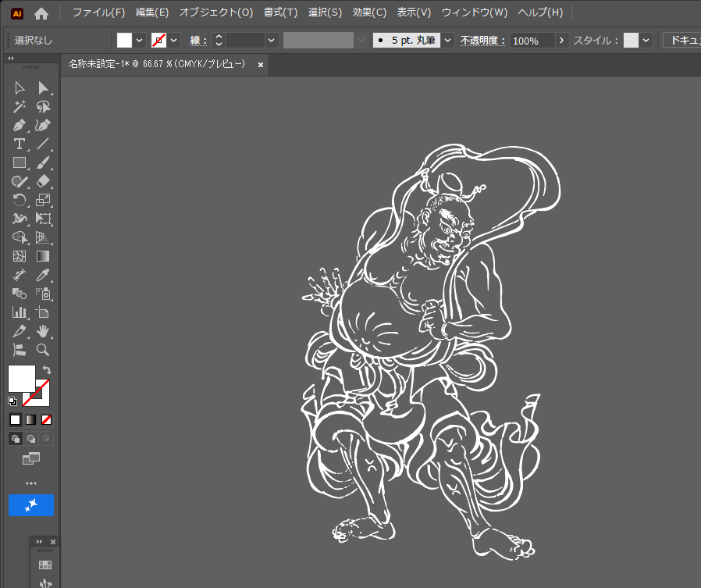Pick the Type tool
The image size is (701, 588).
tap(20, 144)
